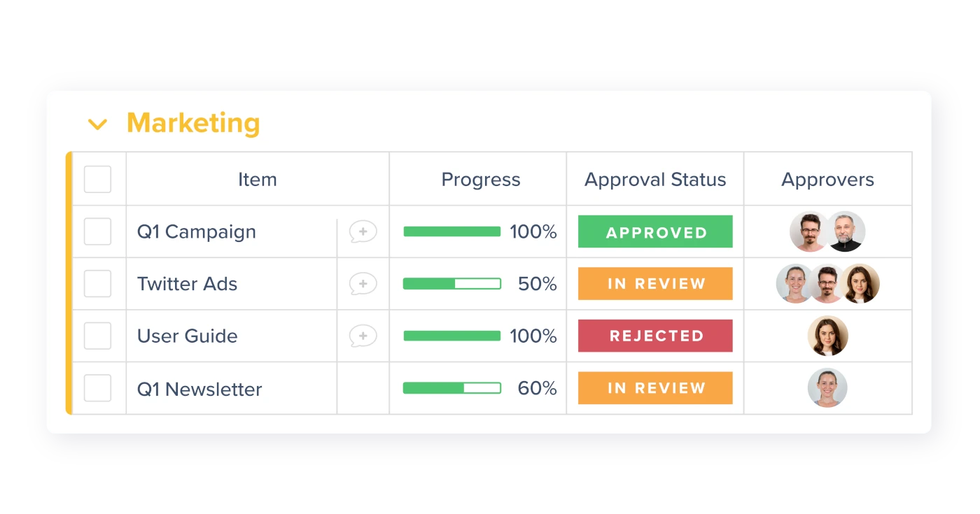Adjust the Twitter Ads 50% progress bar
Screen dimensions: 980x514
pos(452,284)
